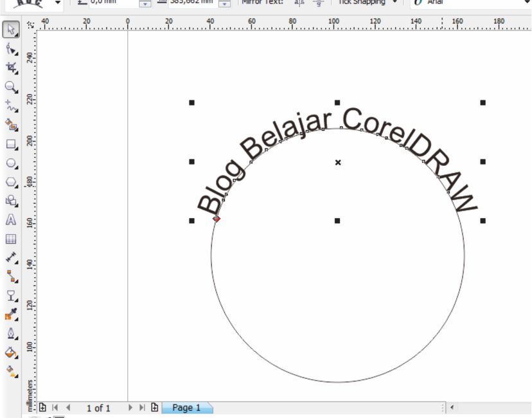
Task: Click the bottom-right selection handle
Action: [x=483, y=221]
